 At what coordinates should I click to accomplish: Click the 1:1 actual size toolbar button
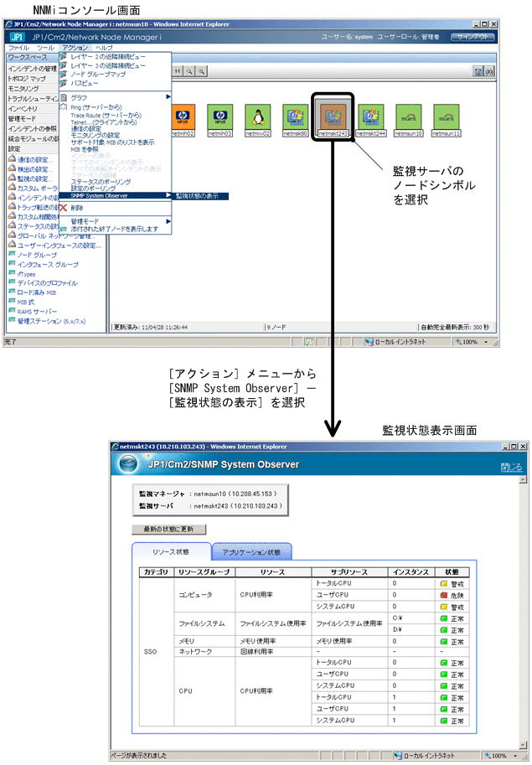[x=178, y=71]
